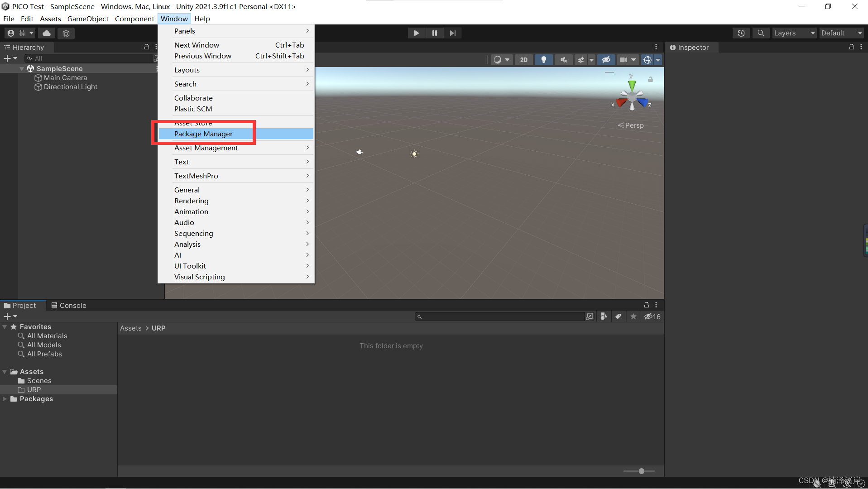Open the TextMeshPro submenu
This screenshot has height=489, width=868.
click(x=236, y=176)
